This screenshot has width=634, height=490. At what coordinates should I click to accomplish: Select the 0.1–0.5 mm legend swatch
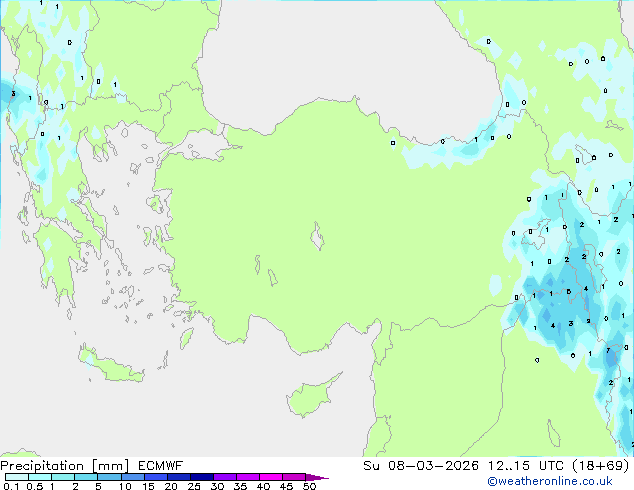[x=17, y=477]
